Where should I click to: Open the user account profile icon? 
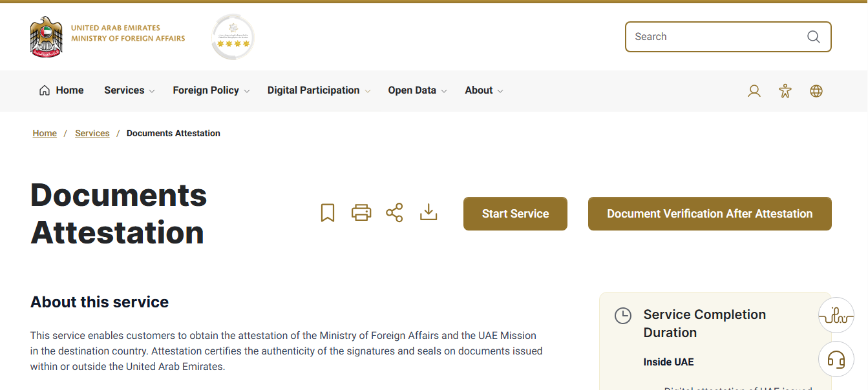coord(754,91)
